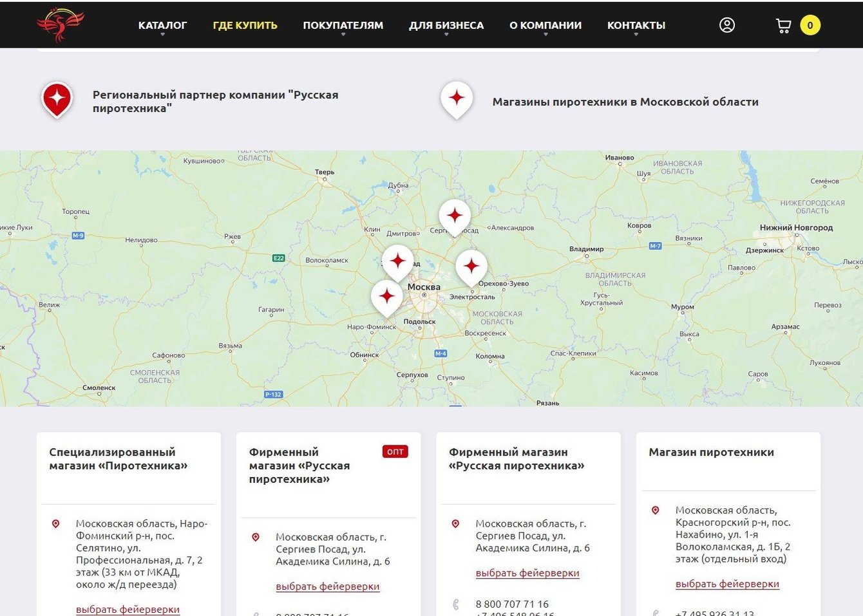The width and height of the screenshot is (863, 616).
Task: Follow «выбрать фейерверки» in the ОПТ card
Action: point(328,586)
